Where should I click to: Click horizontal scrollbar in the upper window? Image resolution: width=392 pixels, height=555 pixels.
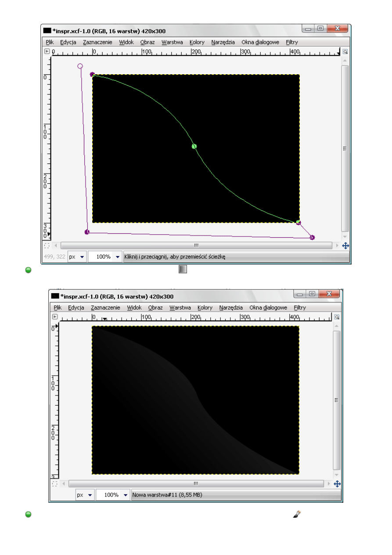pos(196,246)
